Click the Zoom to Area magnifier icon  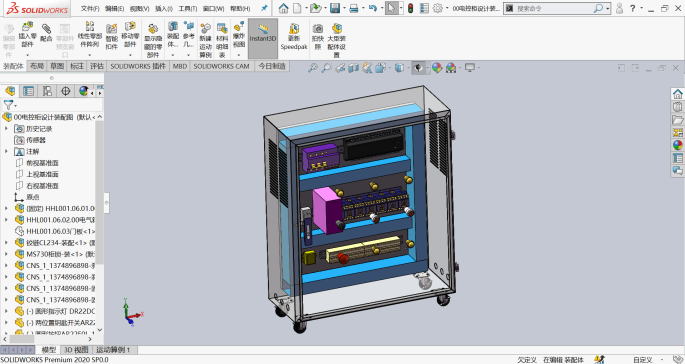pyautogui.click(x=326, y=68)
